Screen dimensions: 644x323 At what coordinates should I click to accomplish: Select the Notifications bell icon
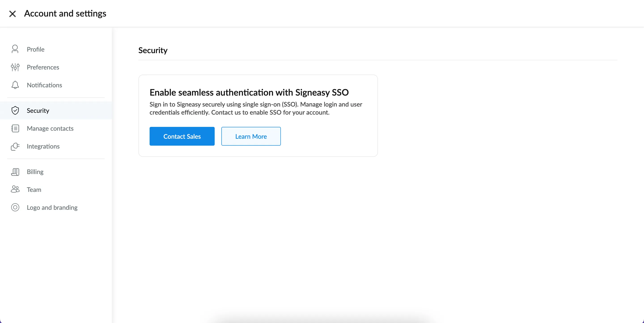tap(15, 85)
